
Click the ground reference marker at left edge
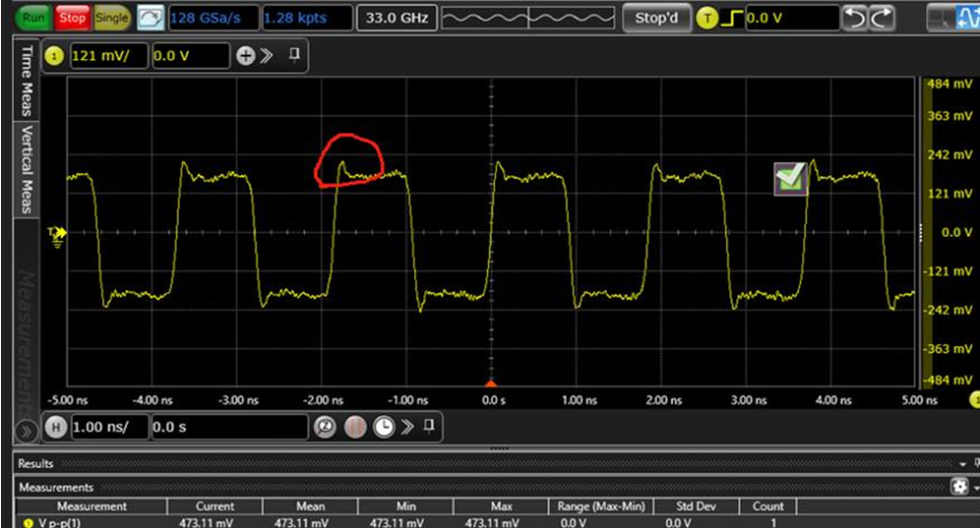coord(57,236)
